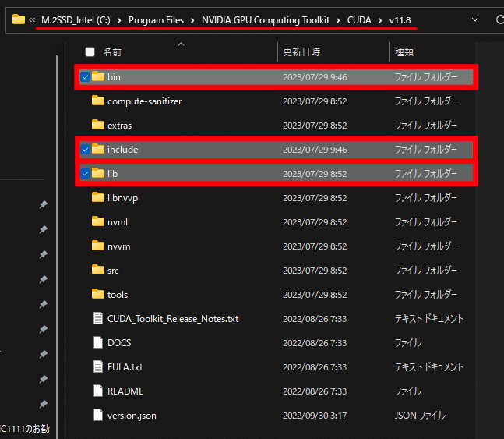Viewport: 504px width, 439px height.
Task: Click the include name text
Action: point(123,150)
